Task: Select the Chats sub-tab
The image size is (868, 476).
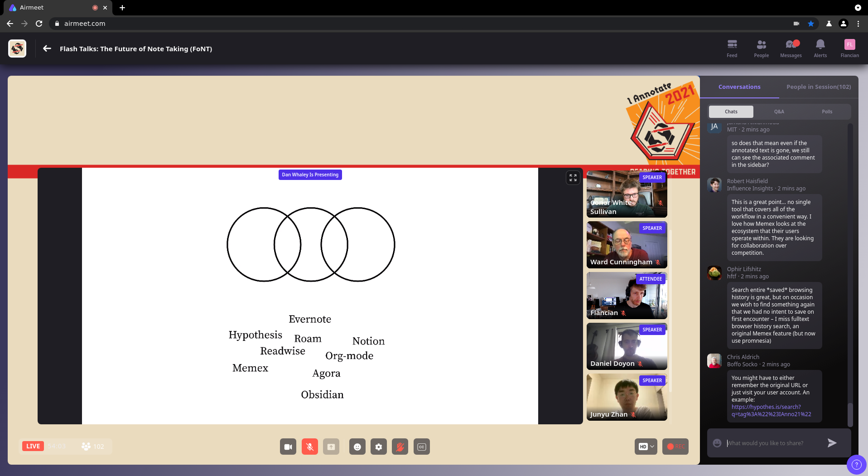Action: tap(731, 112)
